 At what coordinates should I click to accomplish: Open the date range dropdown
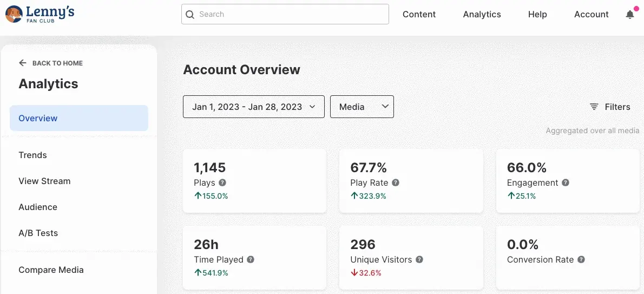coord(254,107)
